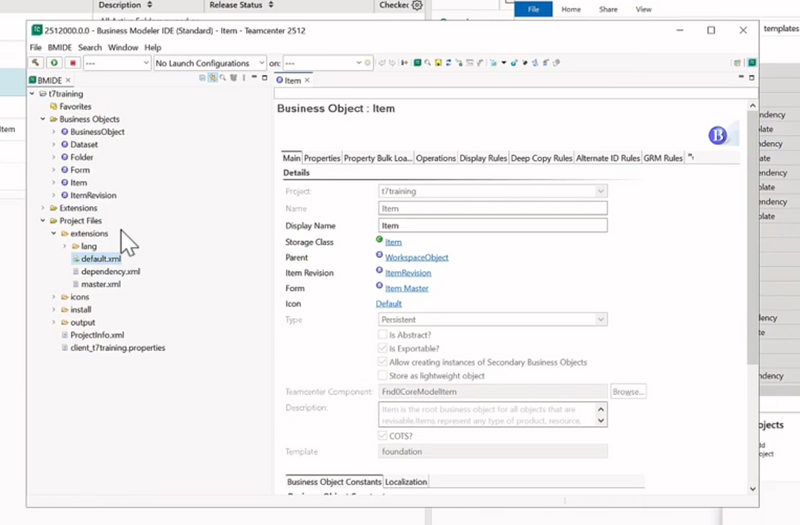This screenshot has height=525, width=800.
Task: Click the blue globe toolbar icon
Action: [x=514, y=63]
